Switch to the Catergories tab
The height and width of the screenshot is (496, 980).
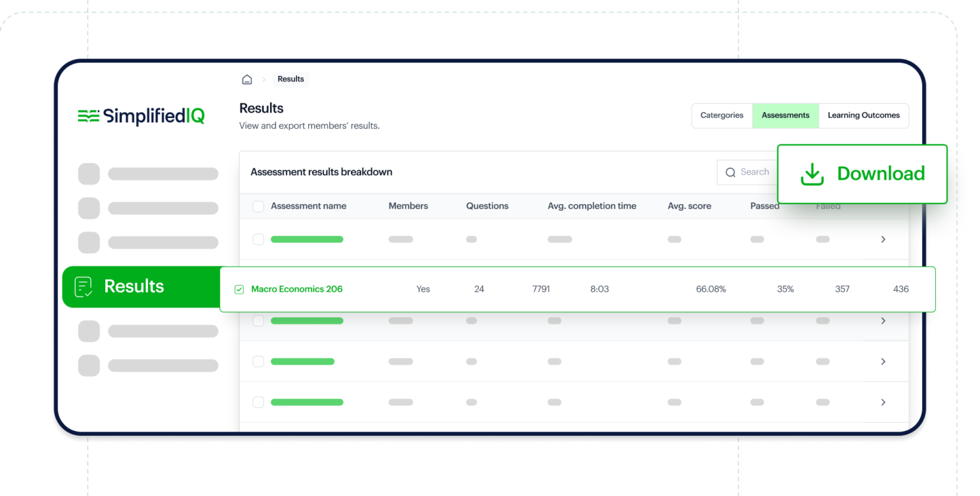coord(722,115)
